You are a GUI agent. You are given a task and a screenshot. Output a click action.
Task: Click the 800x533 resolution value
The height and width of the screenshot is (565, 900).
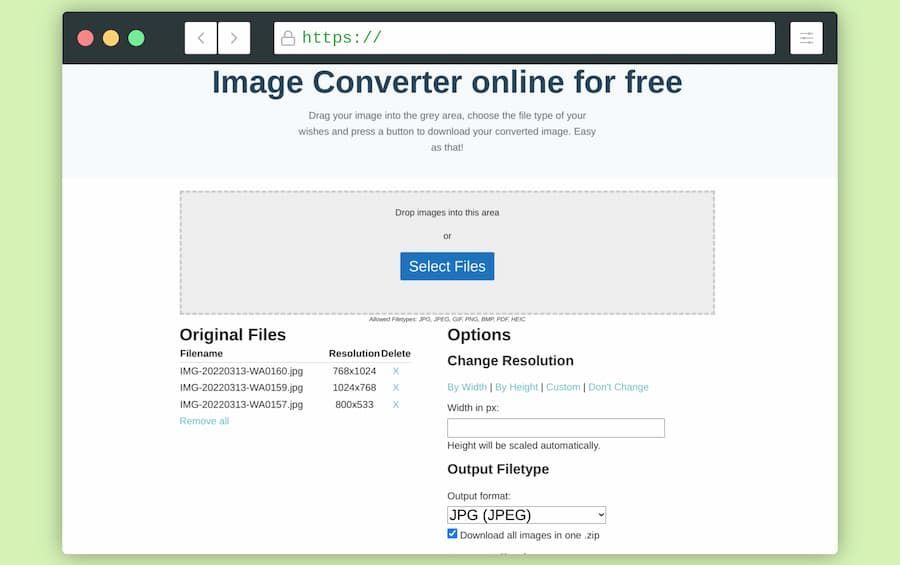pyautogui.click(x=354, y=405)
